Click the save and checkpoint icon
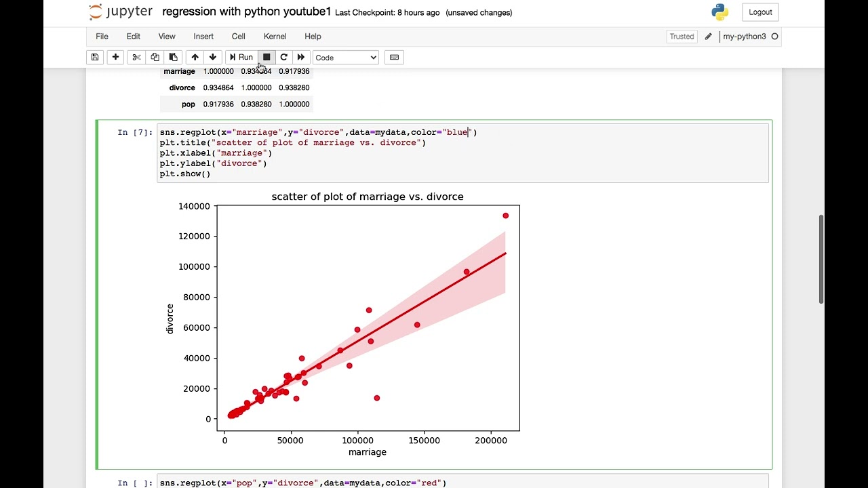 tap(95, 58)
